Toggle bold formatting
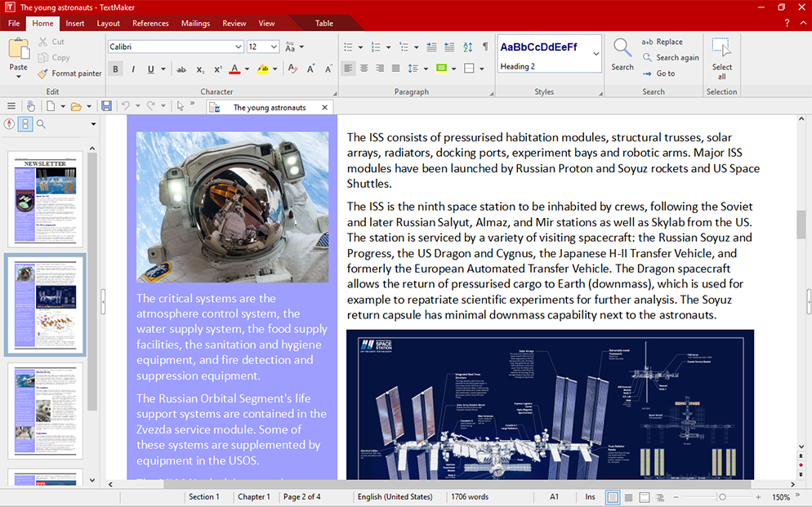The height and width of the screenshot is (507, 812). coord(116,69)
